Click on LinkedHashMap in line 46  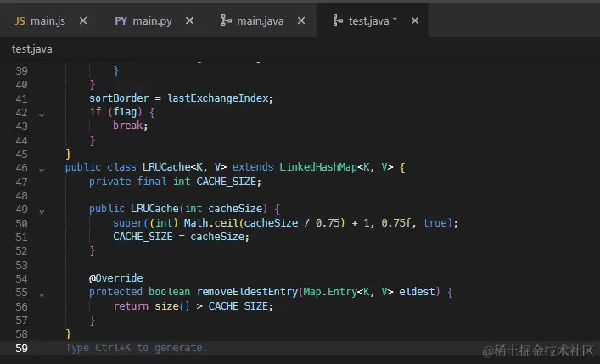click(x=318, y=167)
